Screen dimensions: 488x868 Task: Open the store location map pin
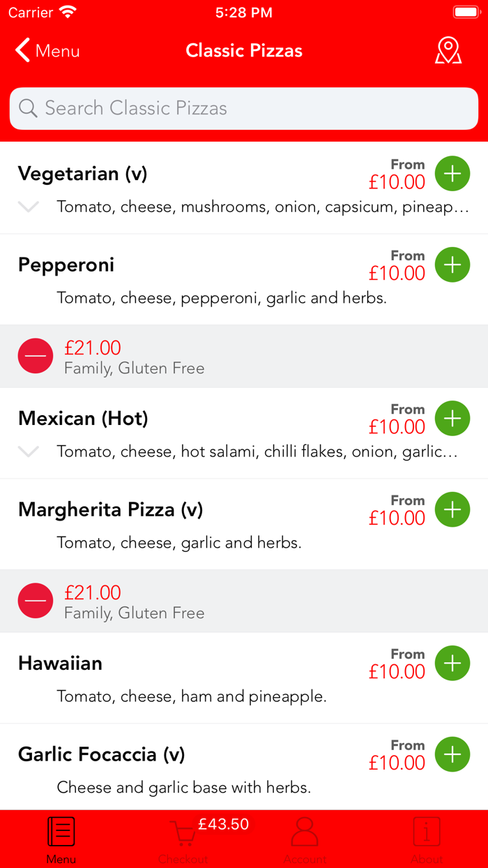click(x=448, y=50)
